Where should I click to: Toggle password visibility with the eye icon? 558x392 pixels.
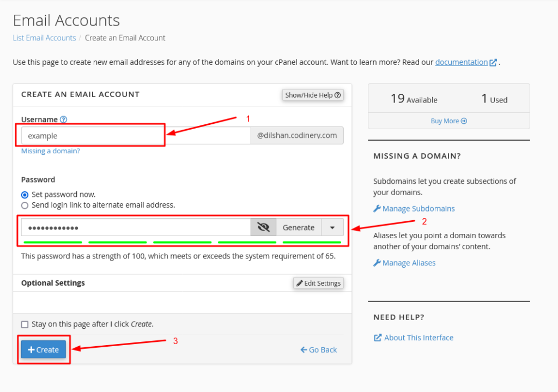264,227
